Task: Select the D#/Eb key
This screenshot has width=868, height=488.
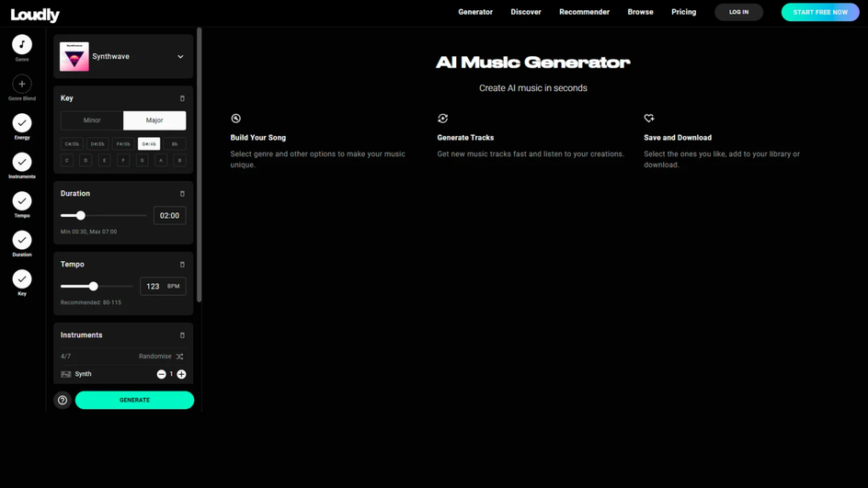Action: 97,144
